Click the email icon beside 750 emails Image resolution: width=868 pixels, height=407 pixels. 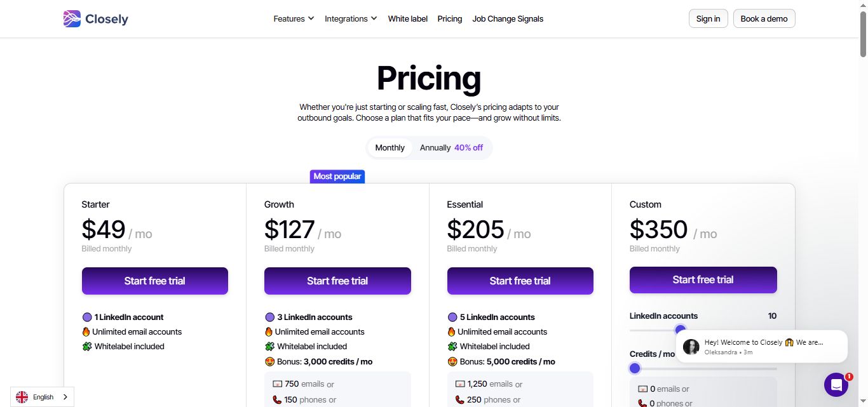click(277, 384)
